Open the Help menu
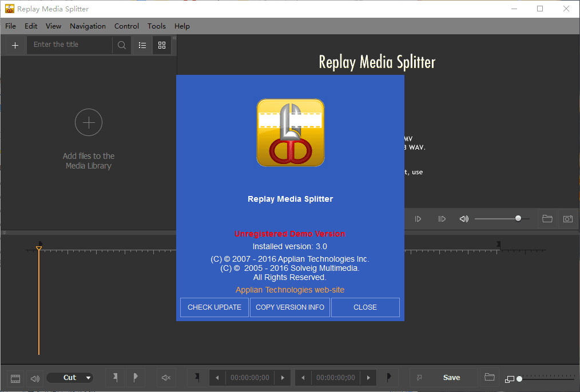Image resolution: width=580 pixels, height=392 pixels. click(x=182, y=26)
